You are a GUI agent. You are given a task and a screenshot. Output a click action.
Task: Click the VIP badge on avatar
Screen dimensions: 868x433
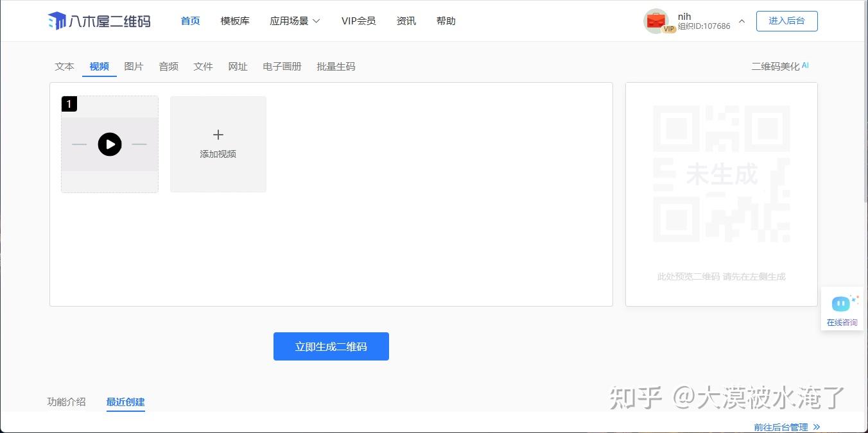[669, 29]
